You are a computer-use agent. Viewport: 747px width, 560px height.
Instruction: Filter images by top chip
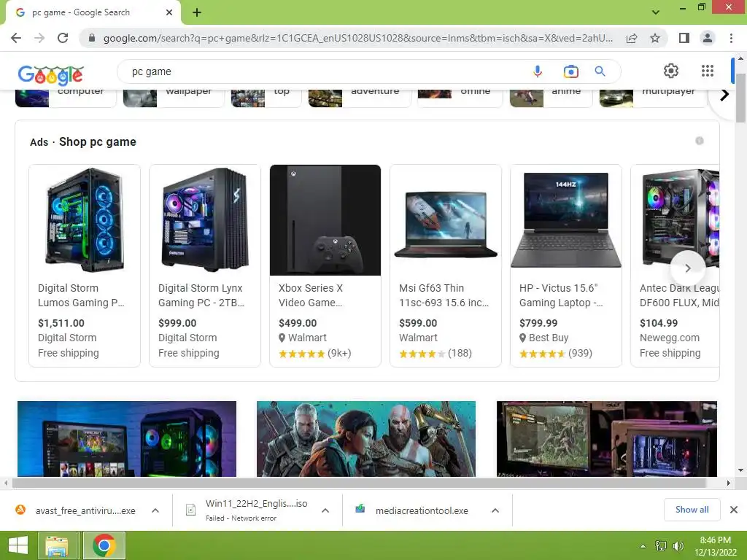click(x=266, y=98)
